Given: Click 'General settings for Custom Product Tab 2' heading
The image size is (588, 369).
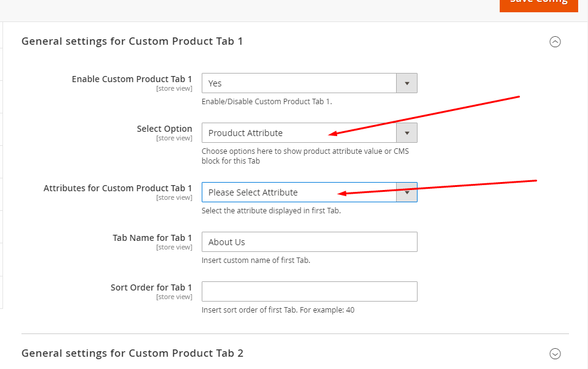Looking at the screenshot, I should point(132,353).
